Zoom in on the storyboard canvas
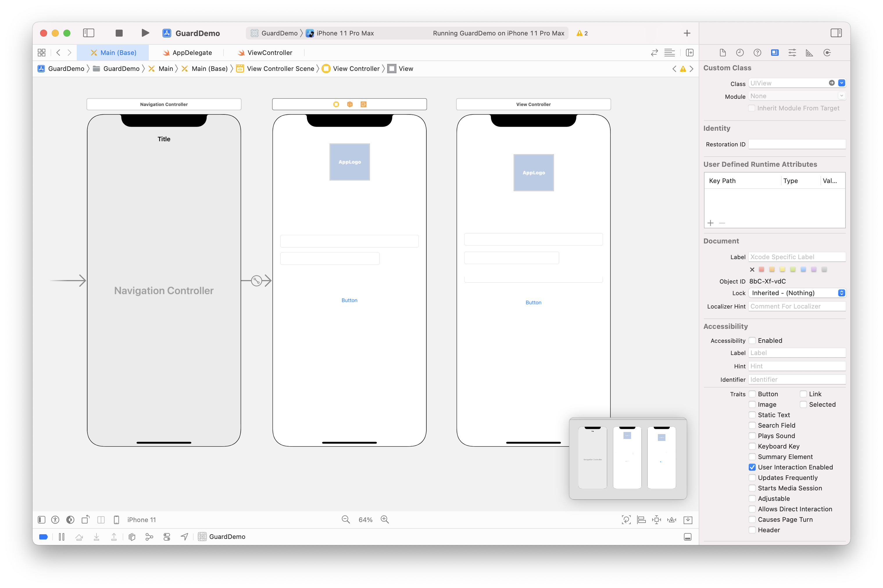 click(385, 519)
